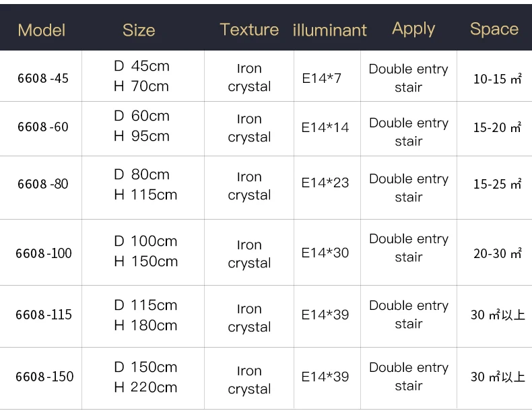Image resolution: width=532 pixels, height=413 pixels.
Task: Click the Space column header
Action: pos(494,30)
